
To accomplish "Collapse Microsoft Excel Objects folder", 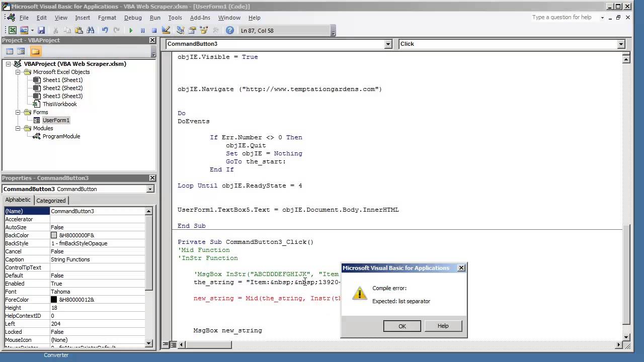I will tap(18, 72).
